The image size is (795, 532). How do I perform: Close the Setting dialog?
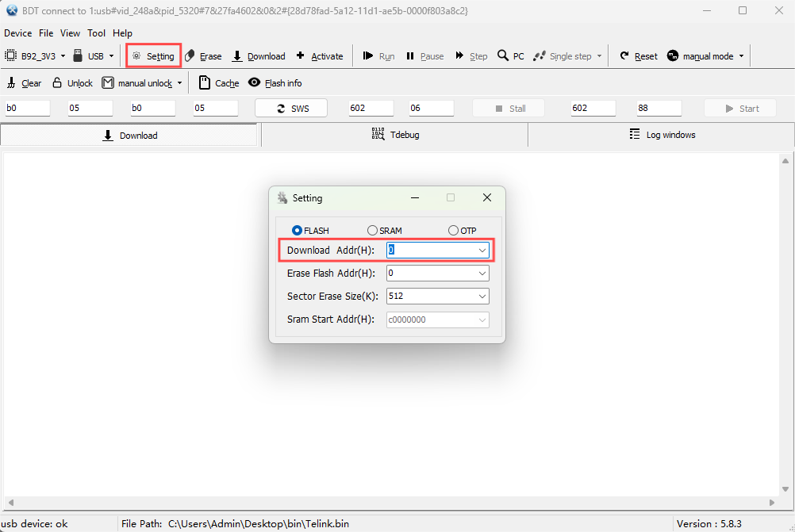486,197
